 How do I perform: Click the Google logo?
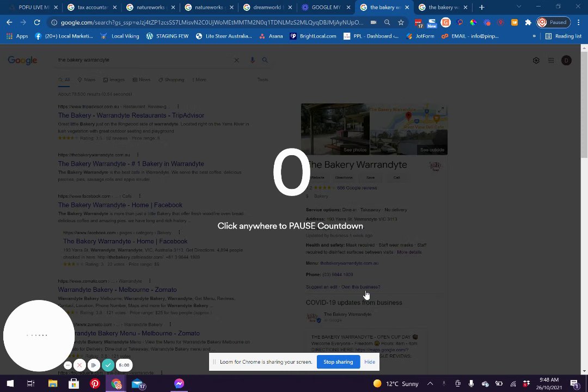(x=22, y=60)
